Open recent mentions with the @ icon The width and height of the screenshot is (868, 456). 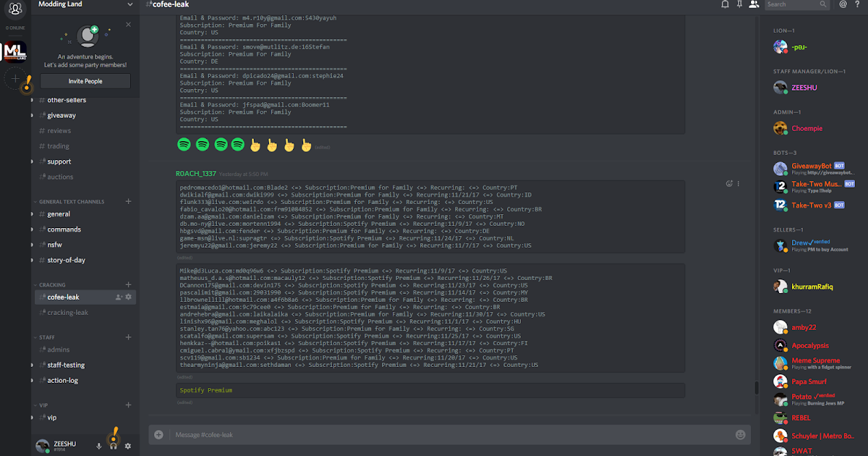pos(843,4)
